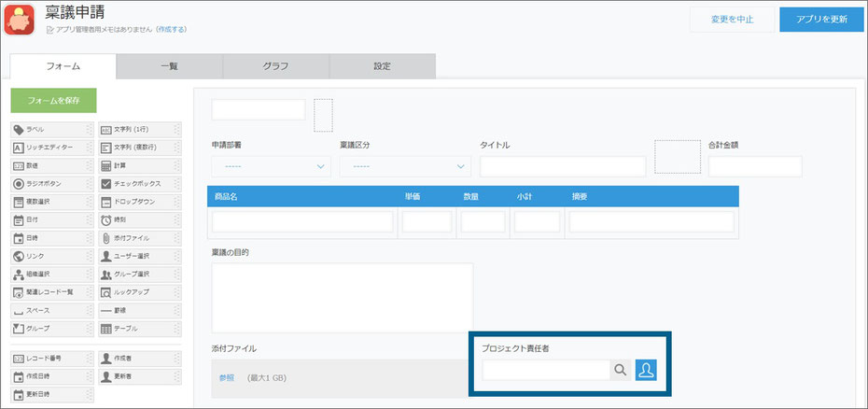Click the リッチエディター field item
The width and height of the screenshot is (868, 409).
point(47,148)
